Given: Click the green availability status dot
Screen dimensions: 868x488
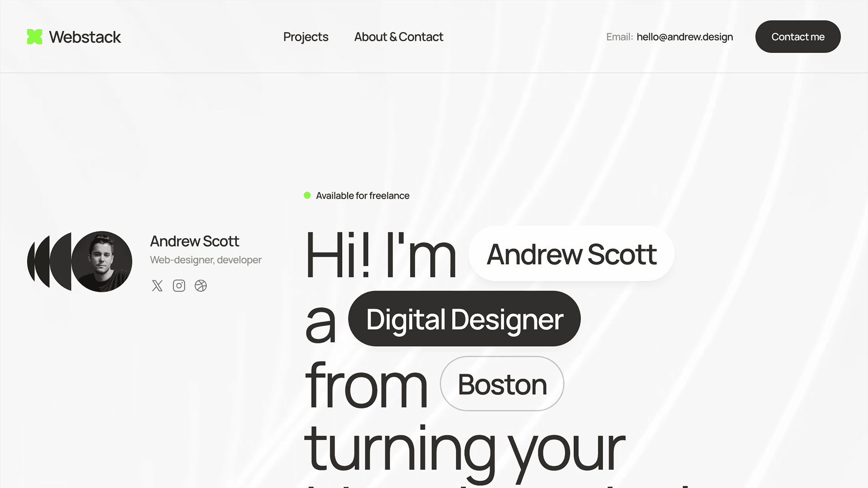Looking at the screenshot, I should pyautogui.click(x=307, y=195).
